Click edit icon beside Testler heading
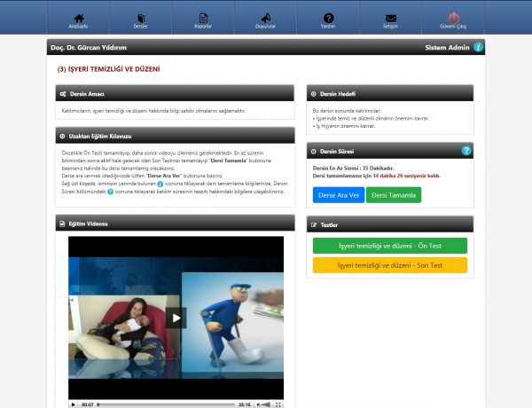Screen dimensions: 532x408 click(314, 225)
